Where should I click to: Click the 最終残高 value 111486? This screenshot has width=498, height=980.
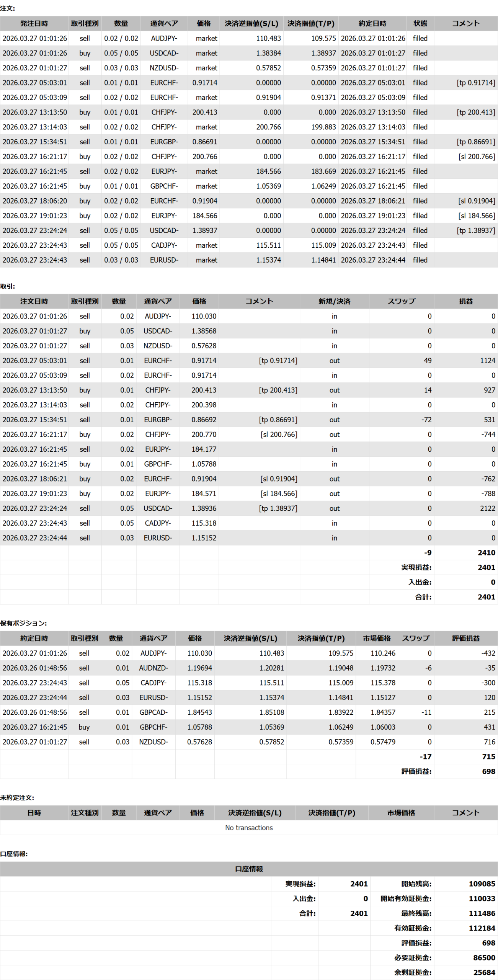tap(482, 913)
